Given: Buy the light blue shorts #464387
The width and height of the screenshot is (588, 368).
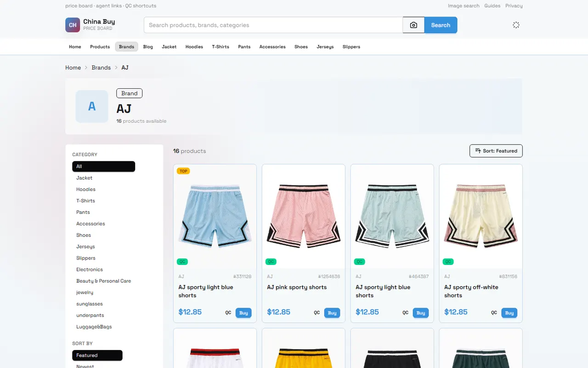Looking at the screenshot, I should [x=421, y=313].
